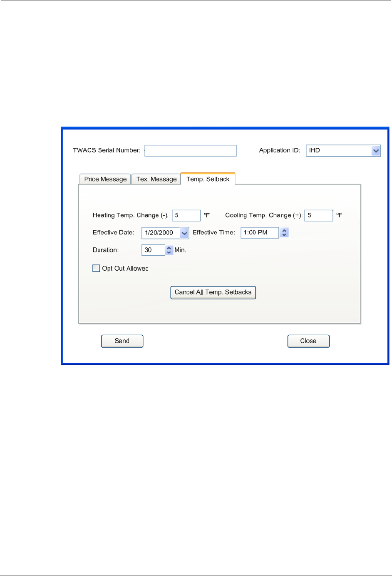This screenshot has height=576, width=392.
Task: Click the Min. label beside Duration
Action: (180, 250)
